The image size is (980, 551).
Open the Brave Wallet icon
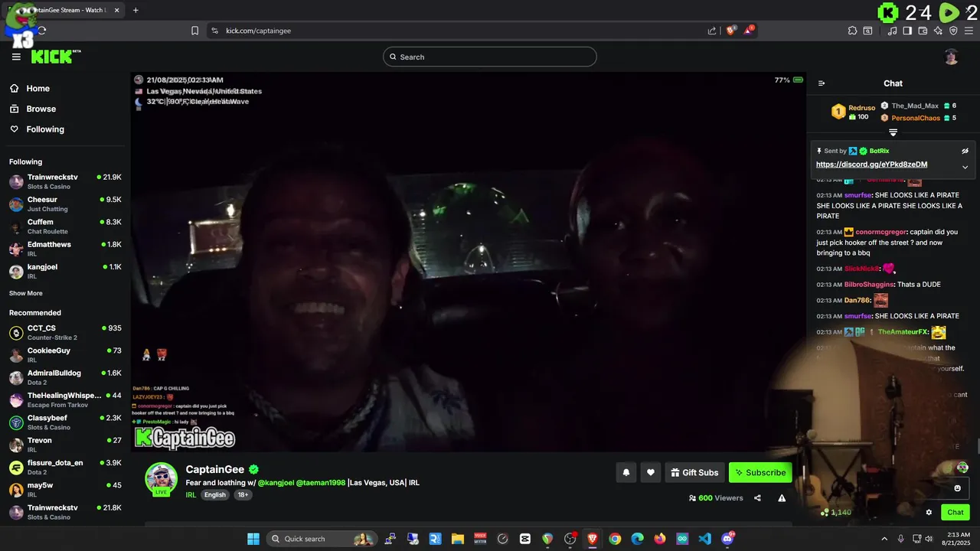coord(923,31)
